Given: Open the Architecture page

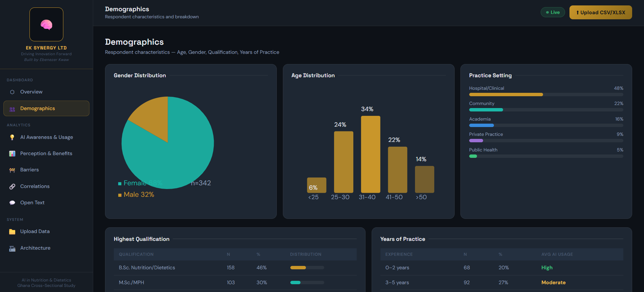Looking at the screenshot, I should tap(46, 248).
